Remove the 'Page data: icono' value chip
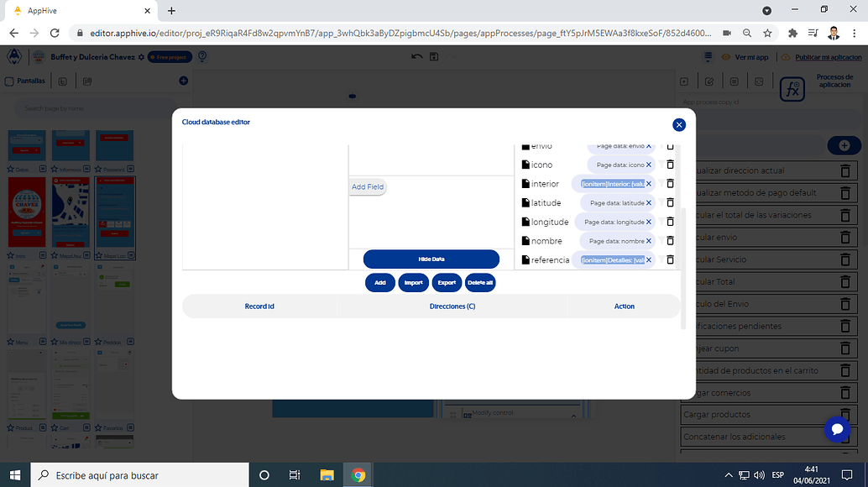The height and width of the screenshot is (487, 868). pos(649,165)
